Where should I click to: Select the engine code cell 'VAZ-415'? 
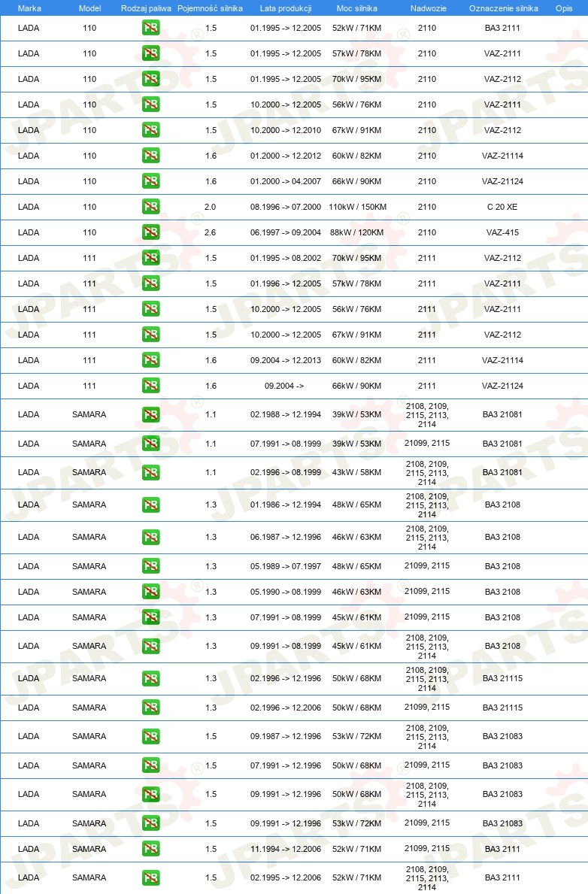click(x=502, y=232)
